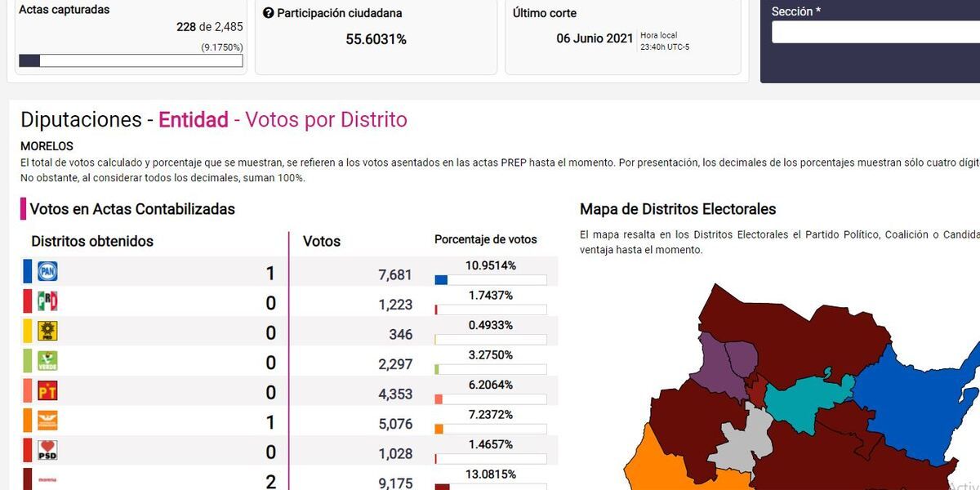
Task: Focus the Sección input field
Action: pos(874,32)
